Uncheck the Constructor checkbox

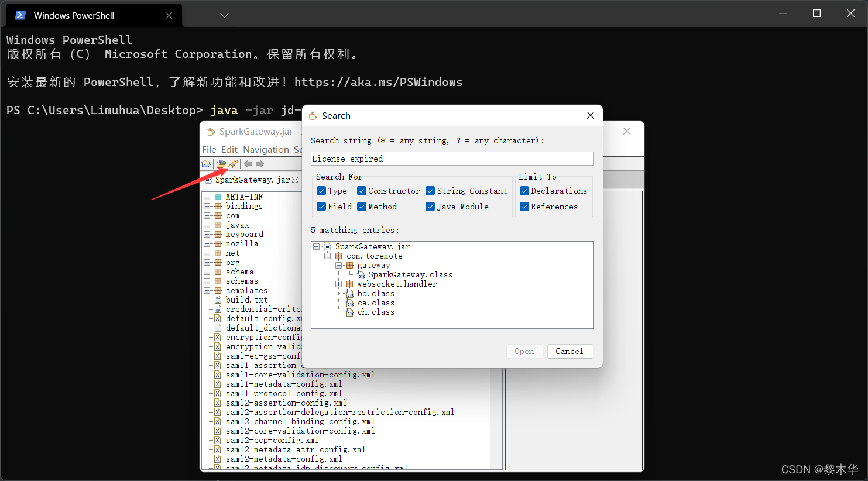coord(362,191)
